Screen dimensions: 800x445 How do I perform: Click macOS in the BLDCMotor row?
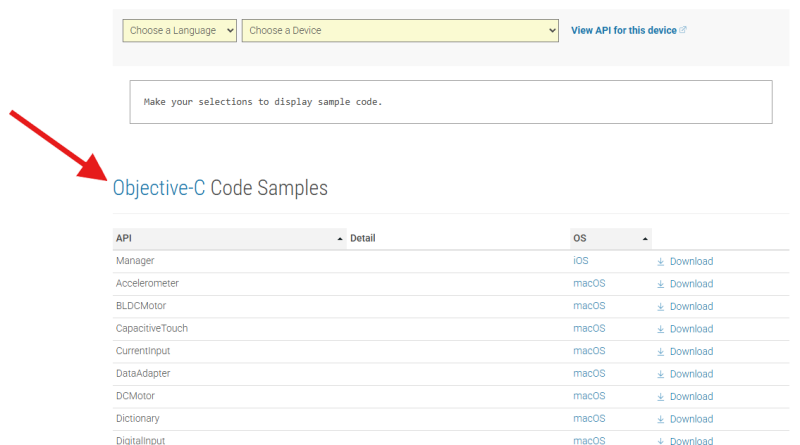[x=589, y=306]
